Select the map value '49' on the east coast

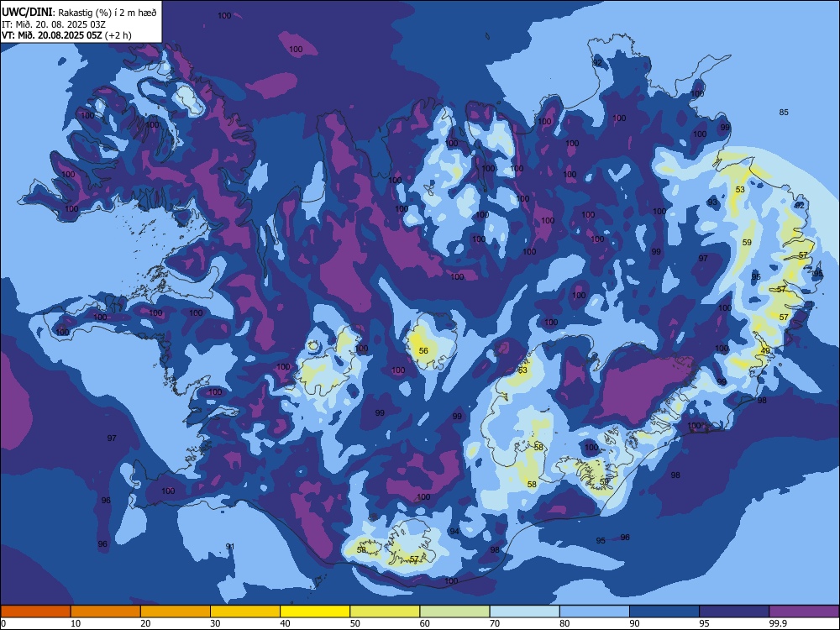coord(765,351)
